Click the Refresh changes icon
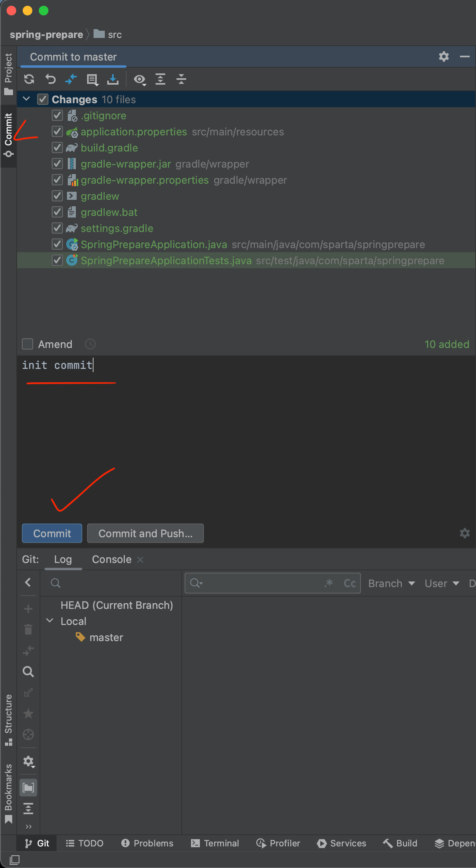The image size is (476, 868). click(29, 79)
